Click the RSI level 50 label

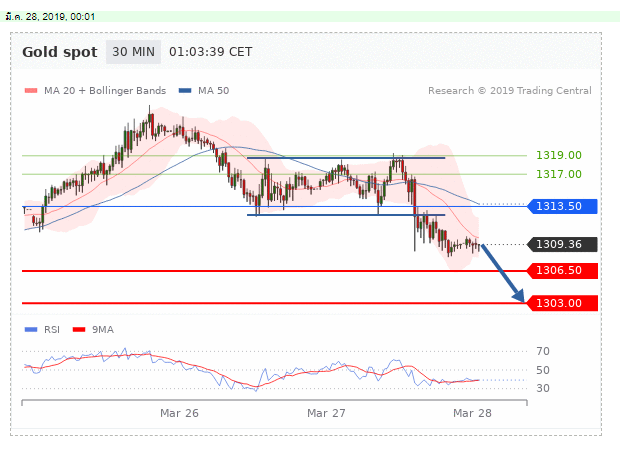(543, 370)
